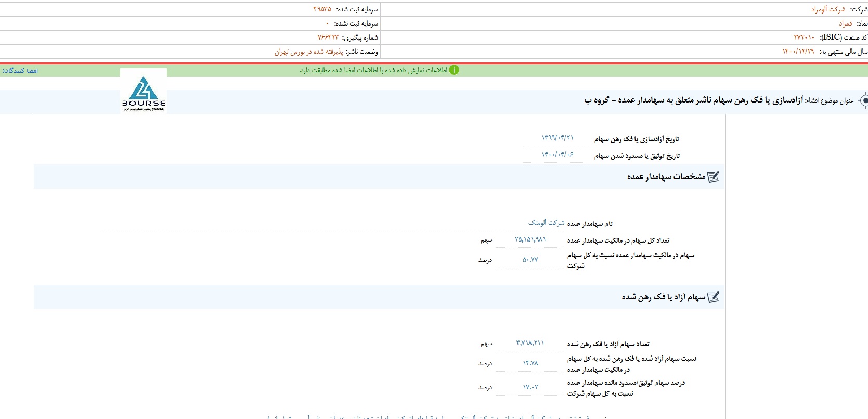Click the unit درصد beside ۵۰.۷۷
868x419 pixels.
tap(485, 260)
